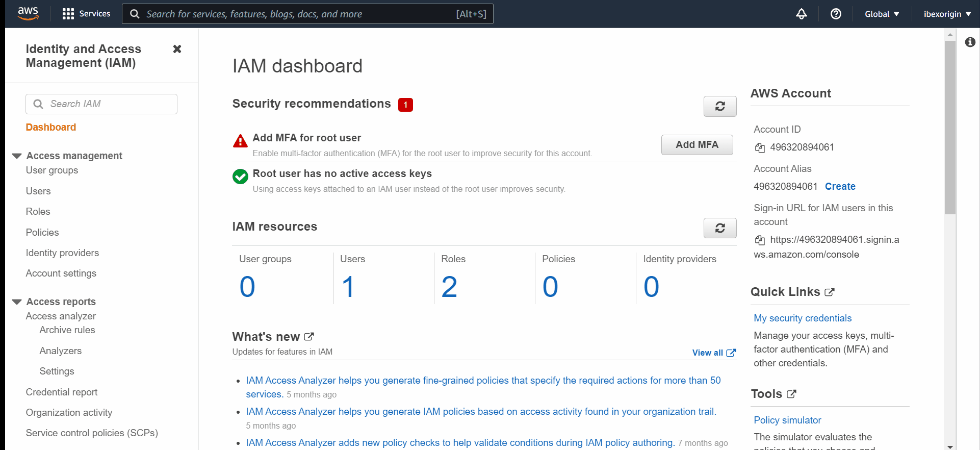Click the What's new external link icon
Image resolution: width=980 pixels, height=450 pixels.
tap(309, 337)
